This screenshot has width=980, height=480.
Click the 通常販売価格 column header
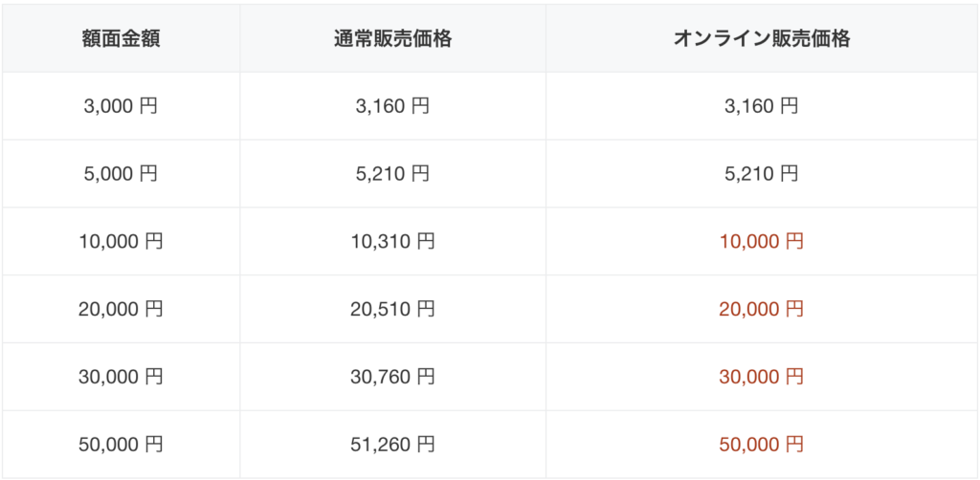click(x=392, y=38)
